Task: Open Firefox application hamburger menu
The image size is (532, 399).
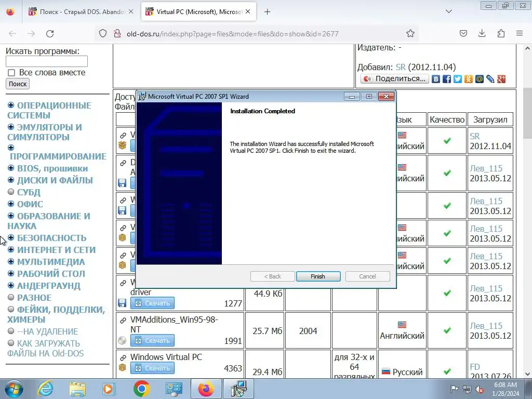Action: click(x=520, y=33)
